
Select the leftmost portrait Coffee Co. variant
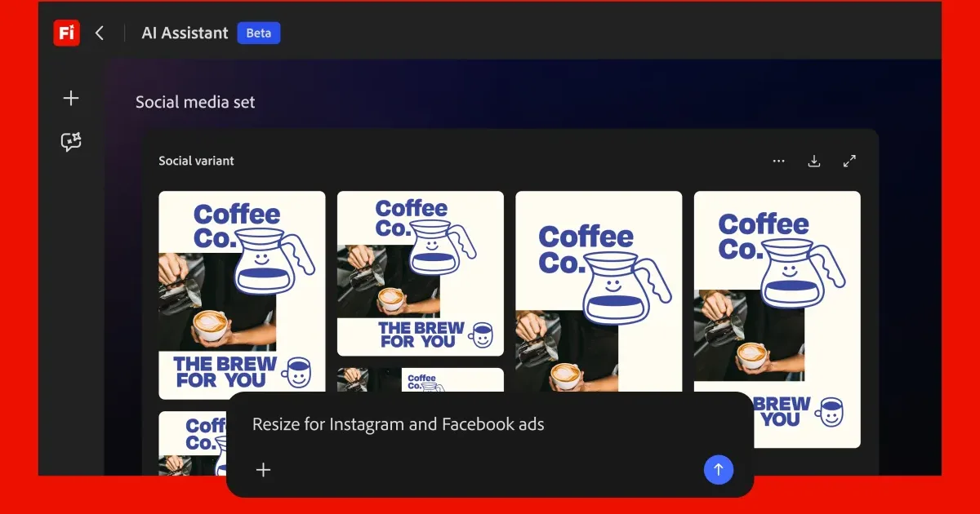(x=242, y=295)
